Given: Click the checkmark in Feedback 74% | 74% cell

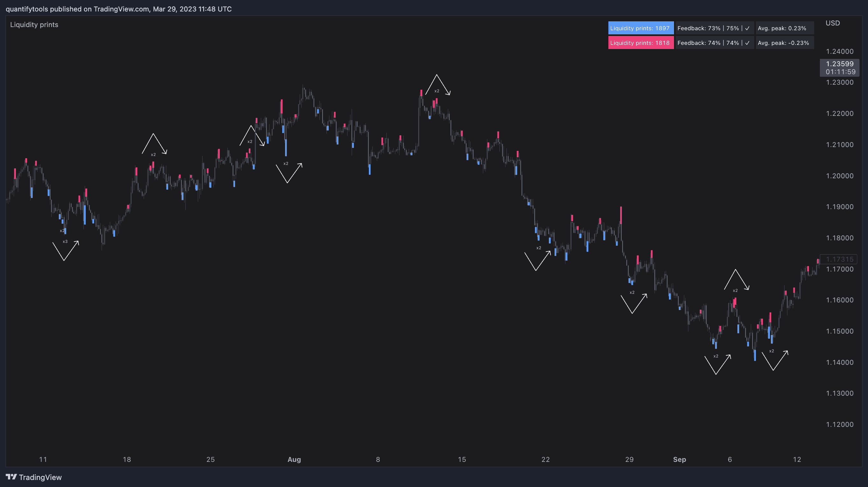Looking at the screenshot, I should pyautogui.click(x=747, y=43).
